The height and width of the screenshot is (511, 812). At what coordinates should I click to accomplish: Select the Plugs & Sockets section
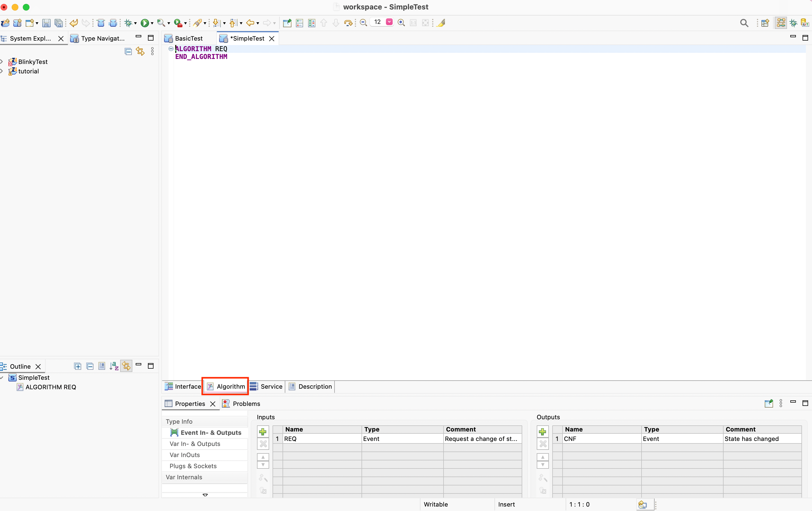pos(205,466)
